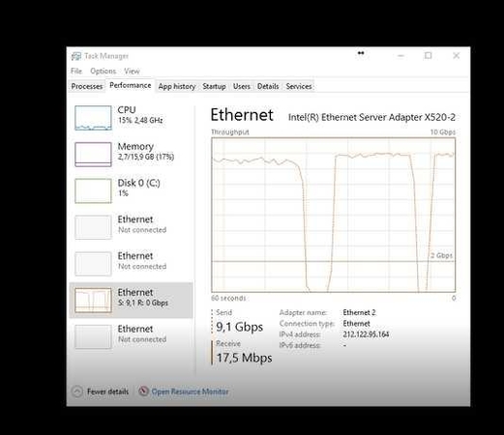
Task: Close the Task Manager window
Action: point(457,56)
